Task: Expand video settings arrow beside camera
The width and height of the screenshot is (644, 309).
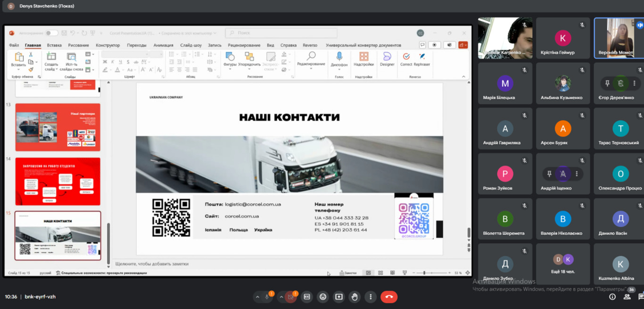Action: point(281,297)
